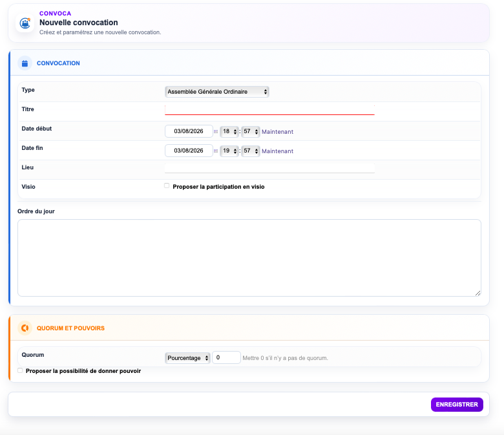The height and width of the screenshot is (435, 504).
Task: Focus the Lieu input field
Action: point(269,168)
